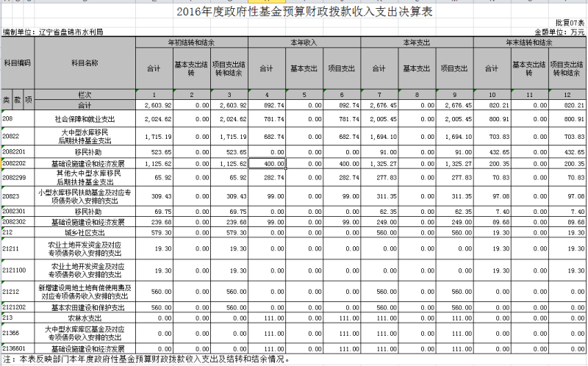Click the 年末结转和结余 group header

[529, 43]
